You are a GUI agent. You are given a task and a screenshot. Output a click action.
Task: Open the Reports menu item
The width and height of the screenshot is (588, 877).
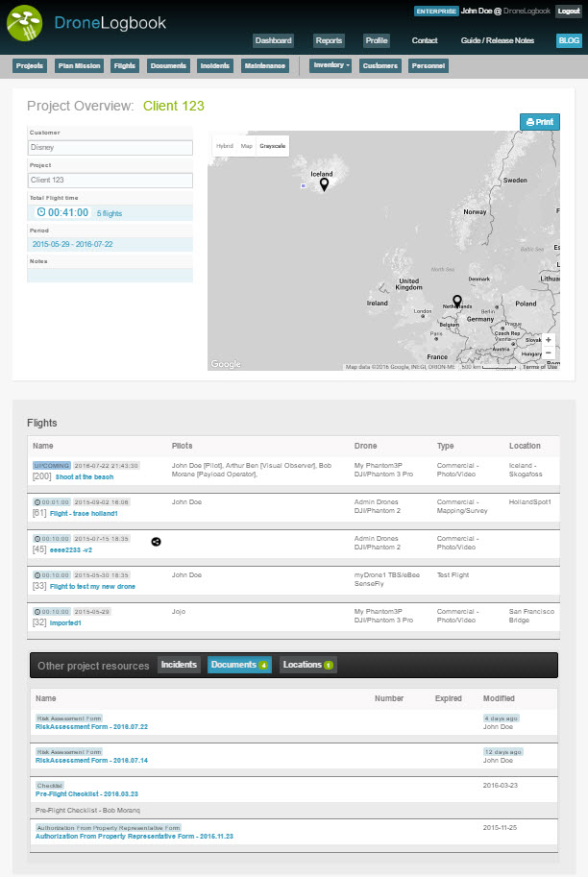coord(329,40)
